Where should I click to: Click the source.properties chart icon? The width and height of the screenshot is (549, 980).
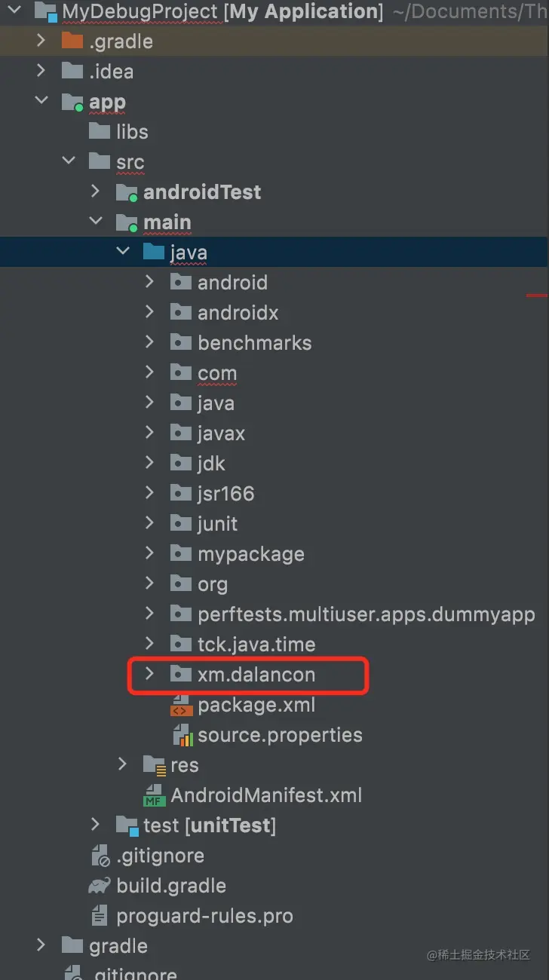182,735
